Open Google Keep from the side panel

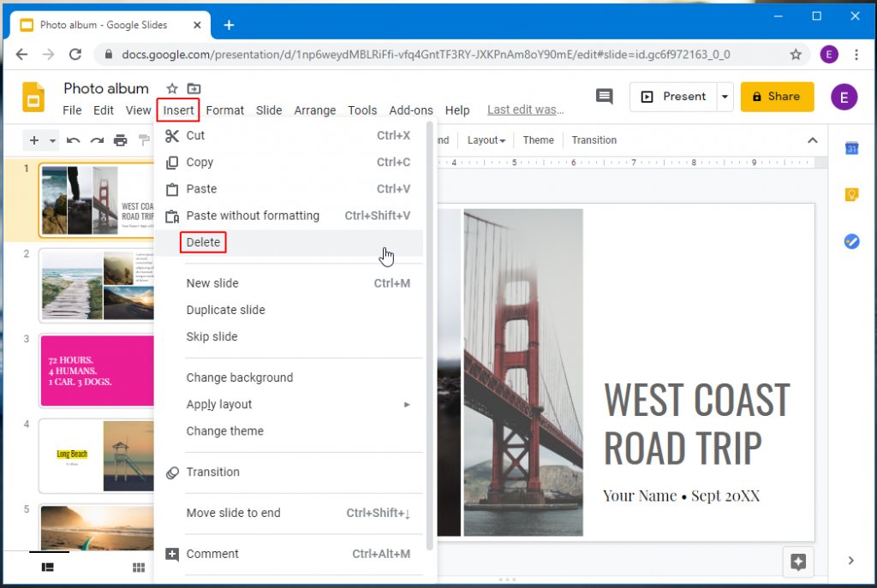pyautogui.click(x=851, y=194)
